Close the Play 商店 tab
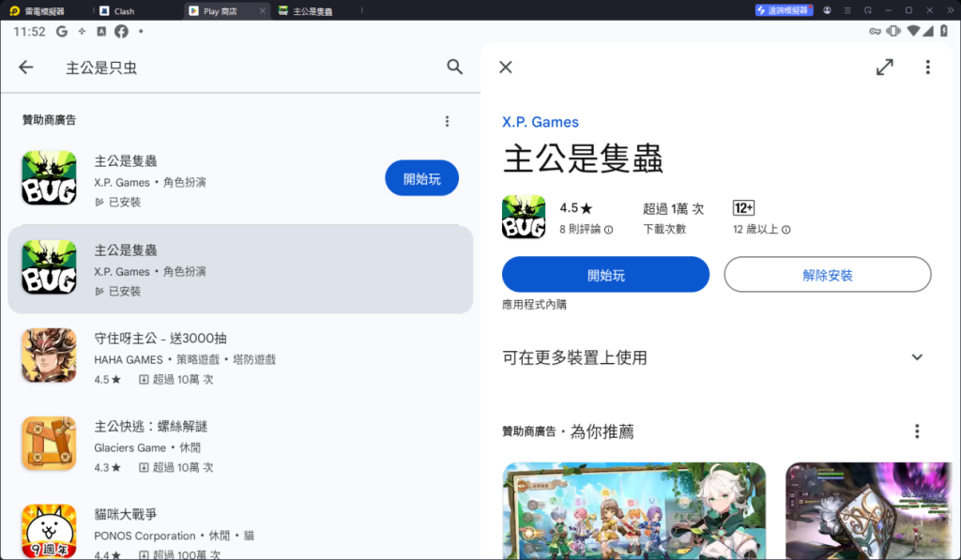 (x=263, y=11)
